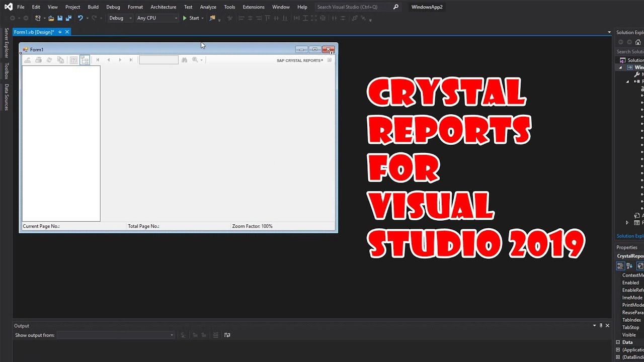Image resolution: width=644 pixels, height=362 pixels.
Task: Open Output window position dropdown arrow
Action: click(594, 325)
